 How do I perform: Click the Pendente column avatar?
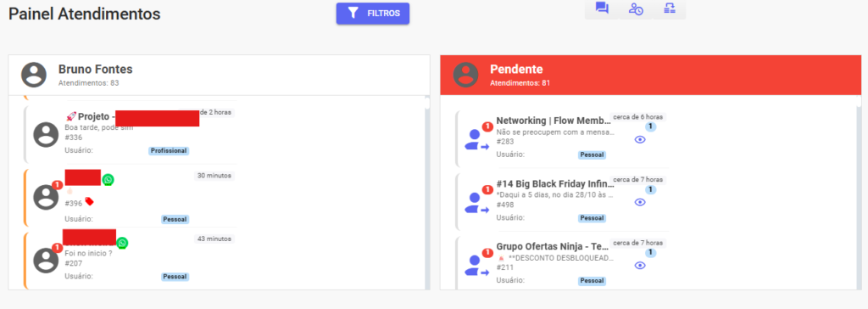pos(465,75)
